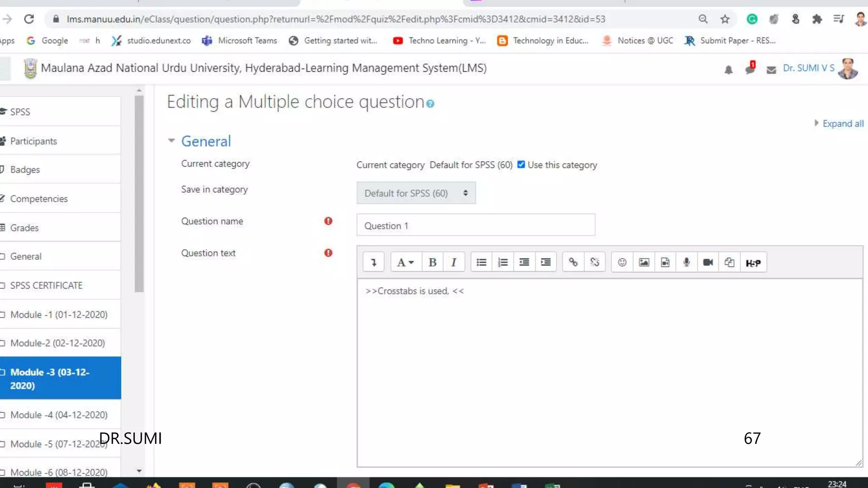The image size is (868, 488).
Task: Insert image into question text
Action: click(x=643, y=262)
